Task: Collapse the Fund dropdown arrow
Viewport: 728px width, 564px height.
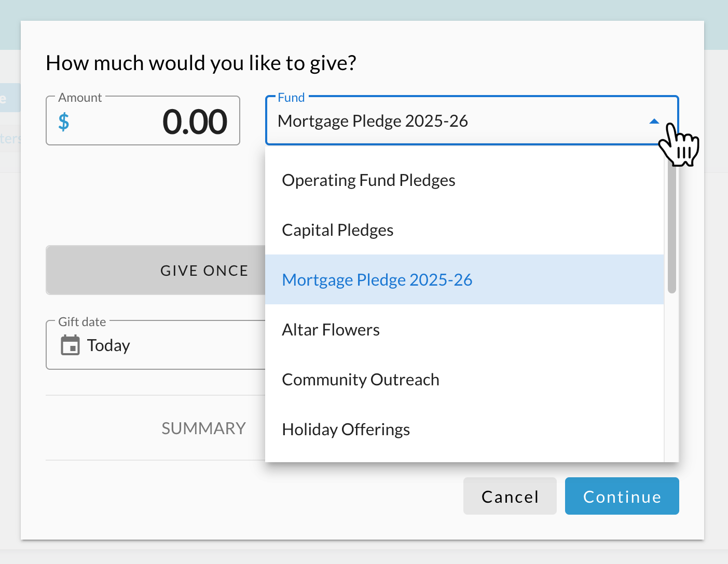Action: pos(654,121)
